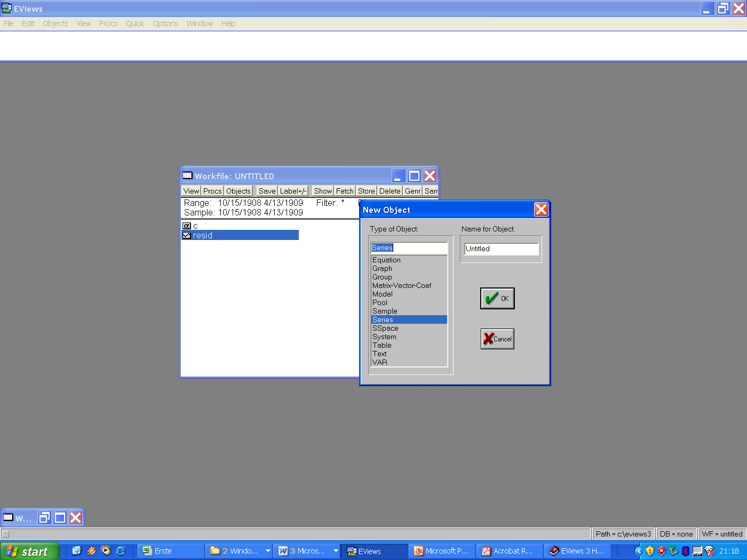The image size is (747, 560).
Task: Maximize the minimized workfile window
Action: click(x=60, y=517)
